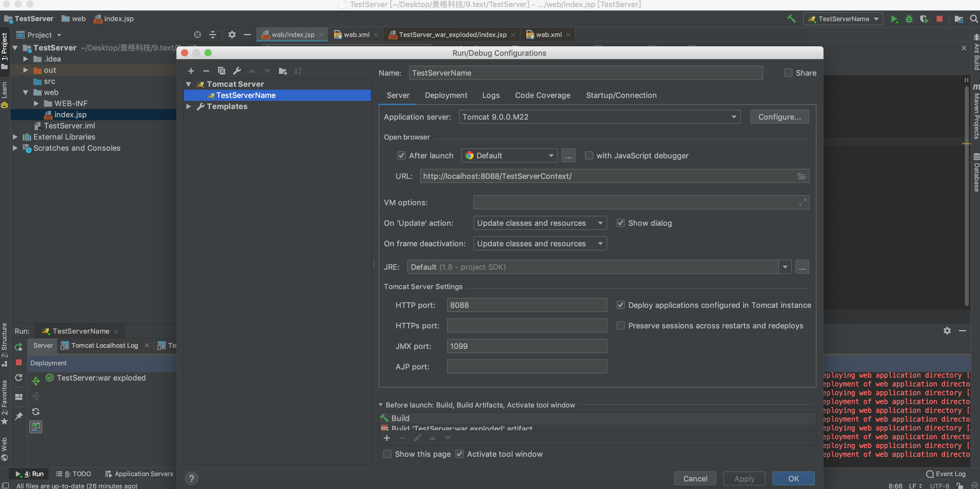
Task: Select TestServer_war_exploded/index.jsp editor tab
Action: click(452, 35)
